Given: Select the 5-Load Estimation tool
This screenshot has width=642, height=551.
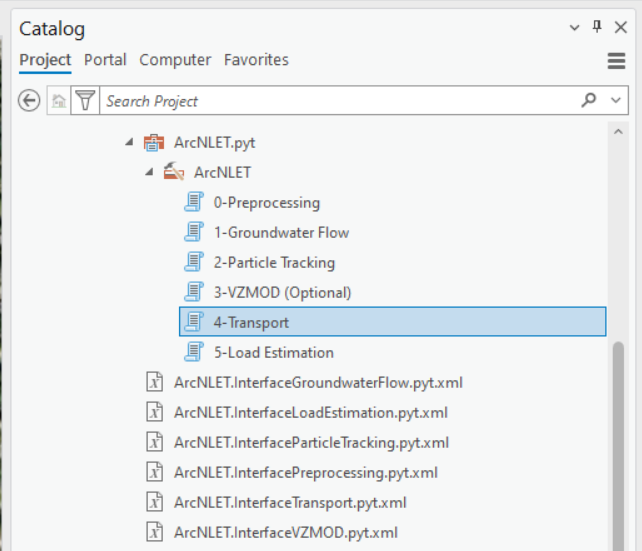Looking at the screenshot, I should 274,352.
